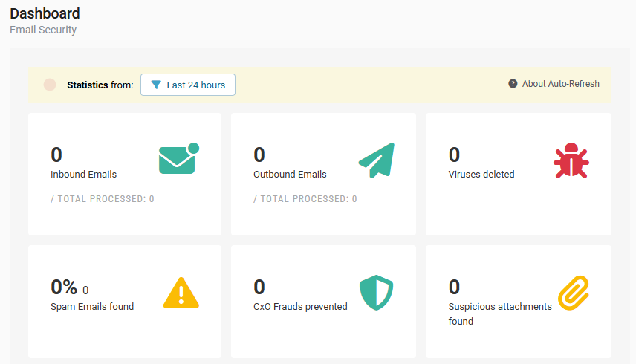Screen dimensions: 636x364
Task: Click the funnel filter icon
Action: pos(156,85)
